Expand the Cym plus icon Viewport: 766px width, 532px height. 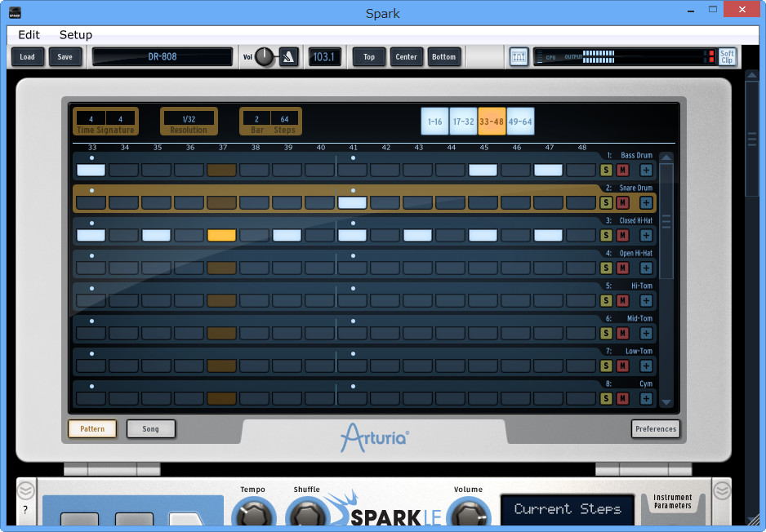click(646, 399)
